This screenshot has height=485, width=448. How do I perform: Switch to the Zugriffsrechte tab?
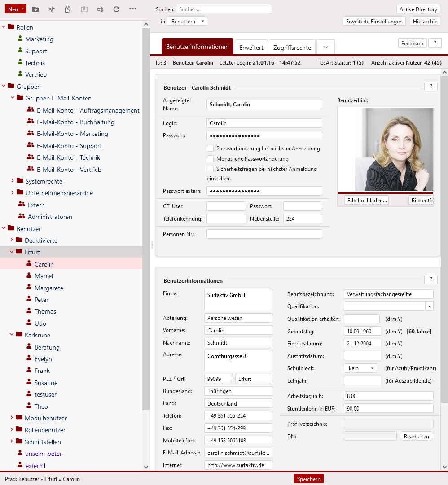292,48
